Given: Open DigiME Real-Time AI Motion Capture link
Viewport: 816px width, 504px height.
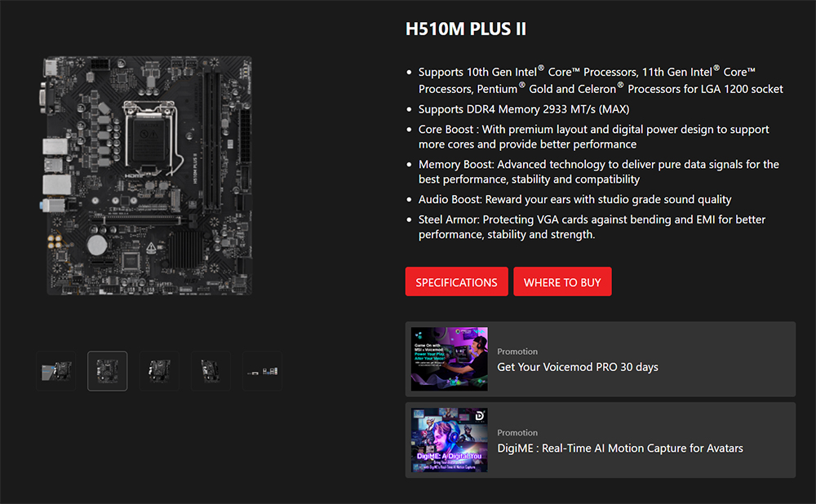Looking at the screenshot, I should click(620, 449).
